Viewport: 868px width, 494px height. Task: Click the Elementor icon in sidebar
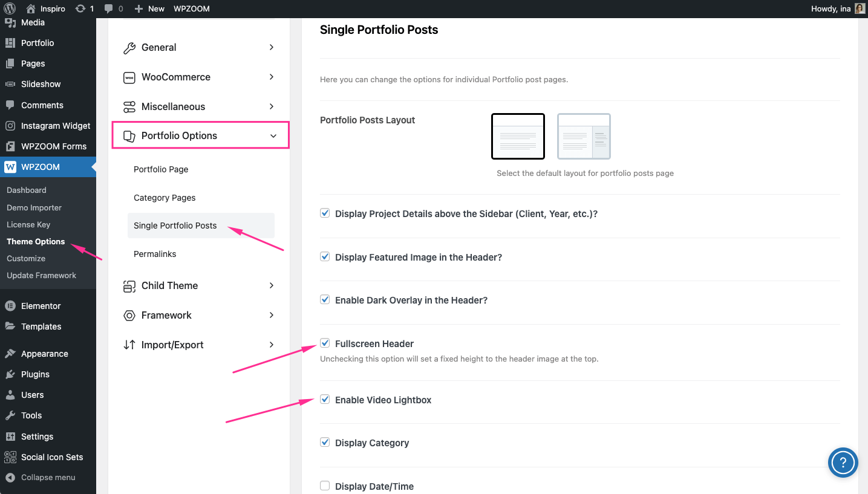(10, 306)
